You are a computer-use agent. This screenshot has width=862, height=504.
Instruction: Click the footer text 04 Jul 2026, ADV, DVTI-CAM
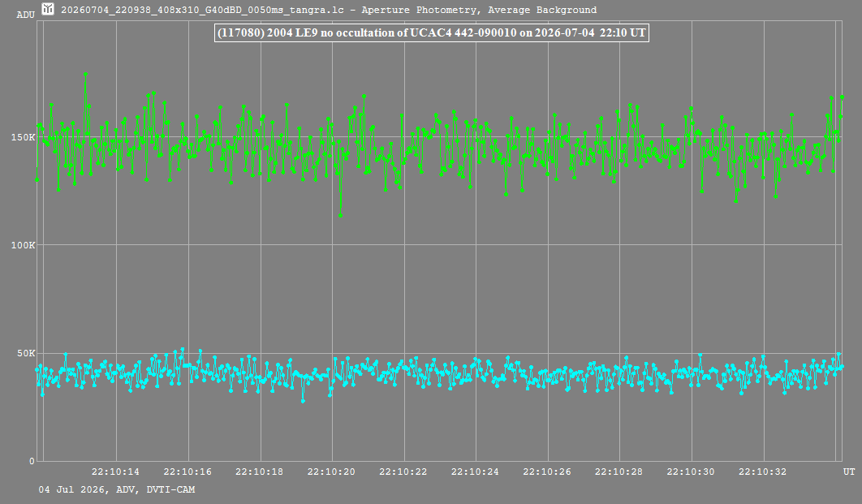pyautogui.click(x=117, y=489)
